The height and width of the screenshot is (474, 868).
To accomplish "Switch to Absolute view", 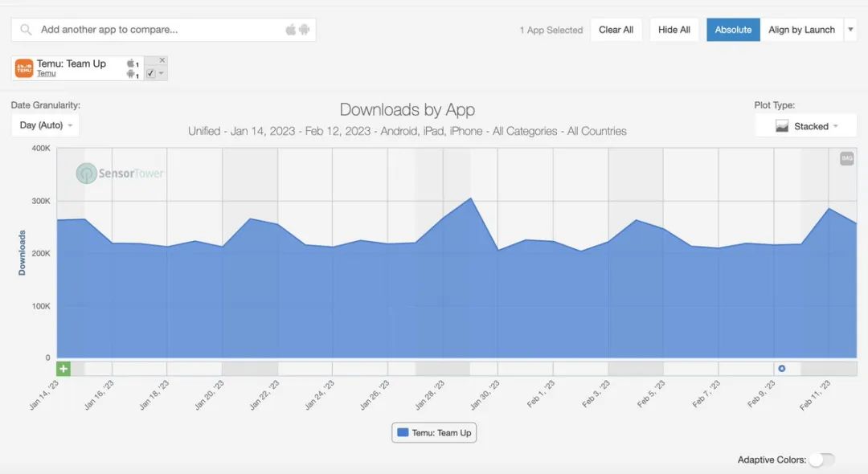I will pyautogui.click(x=733, y=29).
